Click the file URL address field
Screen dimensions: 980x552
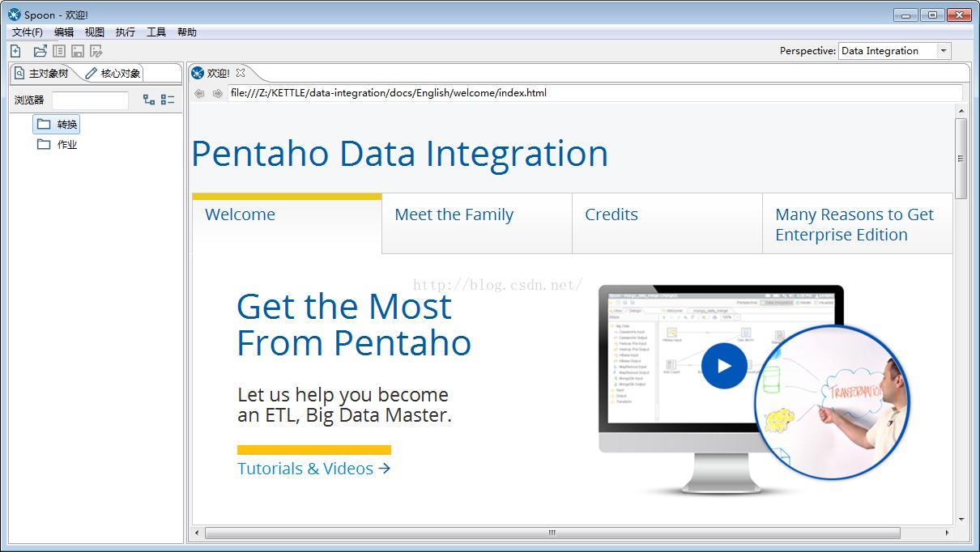(x=594, y=93)
